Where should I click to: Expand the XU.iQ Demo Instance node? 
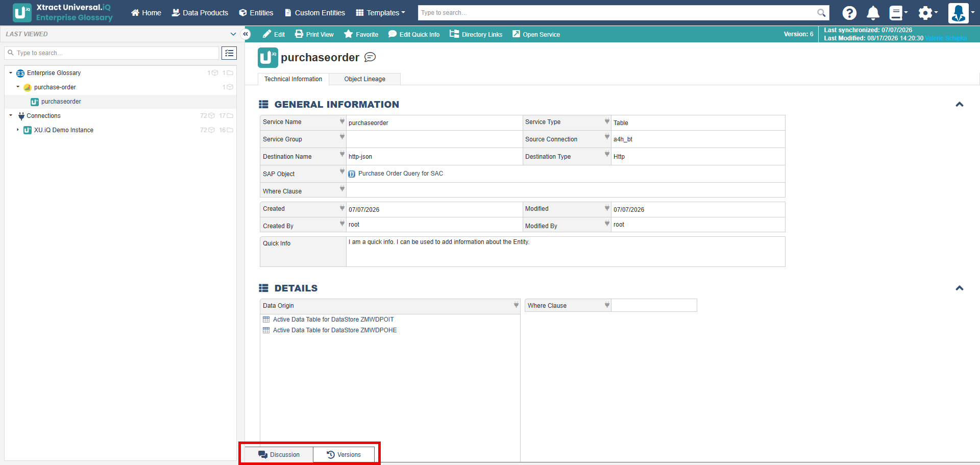18,130
